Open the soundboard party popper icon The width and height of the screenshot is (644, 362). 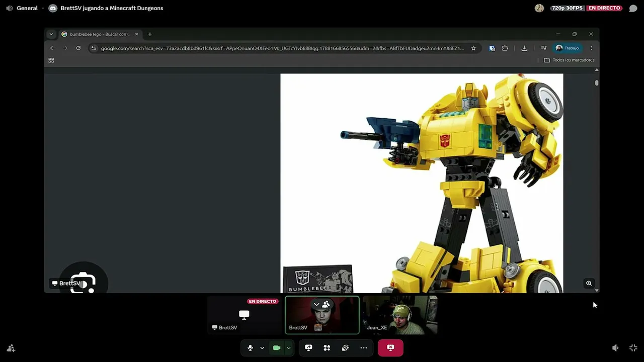345,347
